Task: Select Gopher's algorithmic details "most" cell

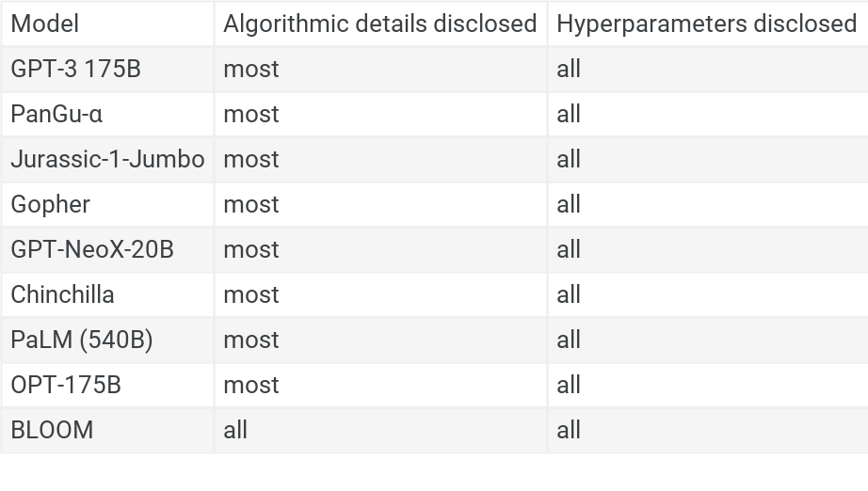Action: (251, 204)
